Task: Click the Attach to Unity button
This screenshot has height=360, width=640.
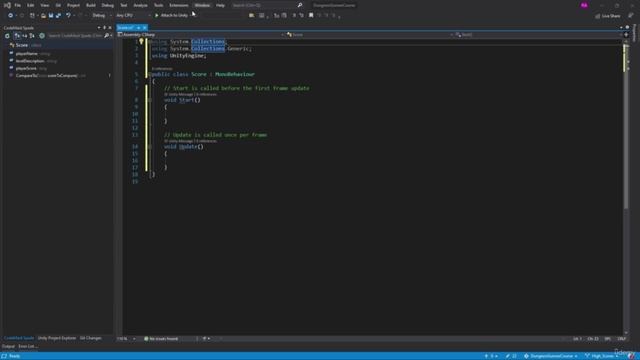Action: coord(171,16)
